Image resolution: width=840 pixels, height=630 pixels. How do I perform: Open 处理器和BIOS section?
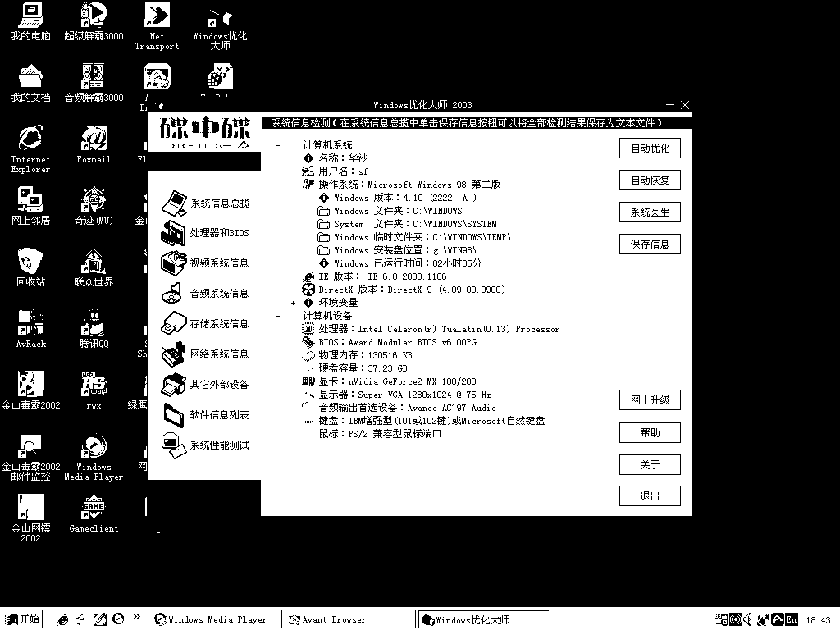(x=205, y=233)
